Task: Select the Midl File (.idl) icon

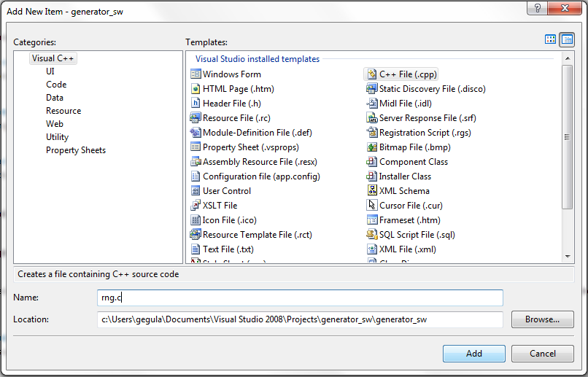Action: 371,104
